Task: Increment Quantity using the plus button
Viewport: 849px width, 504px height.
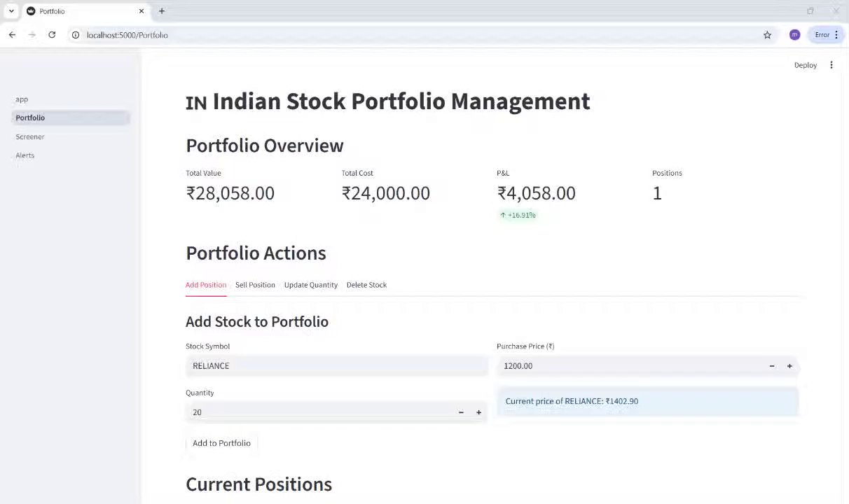Action: point(478,412)
